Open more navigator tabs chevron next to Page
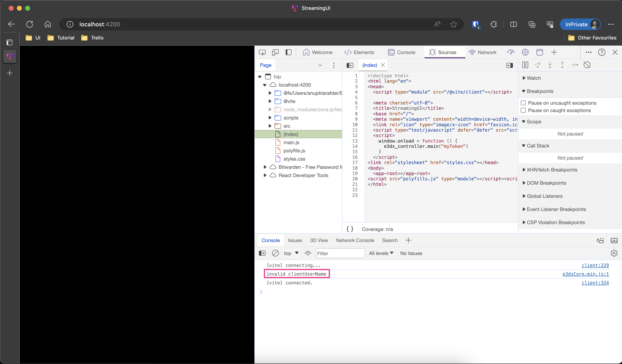The height and width of the screenshot is (364, 622). click(320, 65)
